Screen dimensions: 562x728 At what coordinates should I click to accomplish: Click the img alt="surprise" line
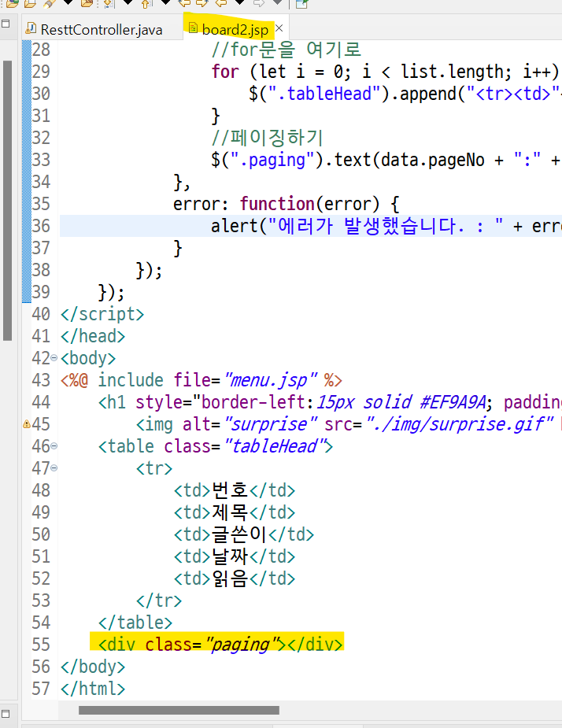pyautogui.click(x=349, y=424)
